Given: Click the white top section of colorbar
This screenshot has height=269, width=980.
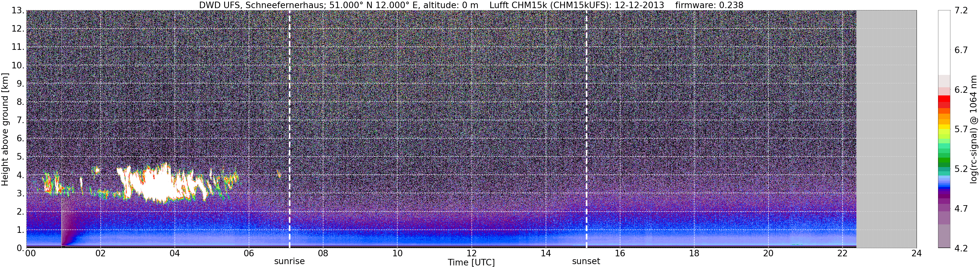Looking at the screenshot, I should 944,42.
